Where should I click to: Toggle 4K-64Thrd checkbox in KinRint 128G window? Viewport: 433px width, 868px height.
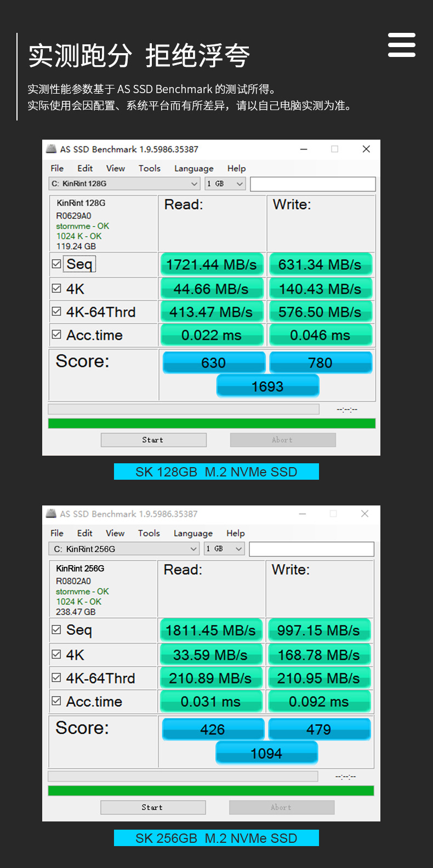point(56,311)
